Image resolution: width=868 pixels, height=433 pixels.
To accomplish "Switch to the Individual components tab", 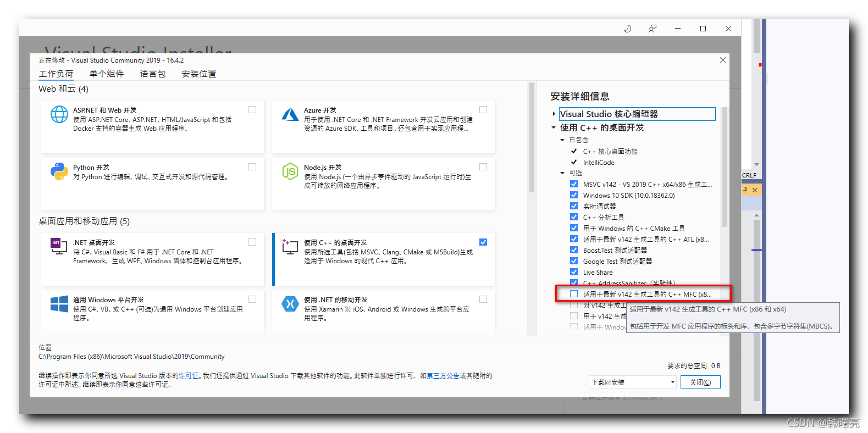I will (x=107, y=74).
